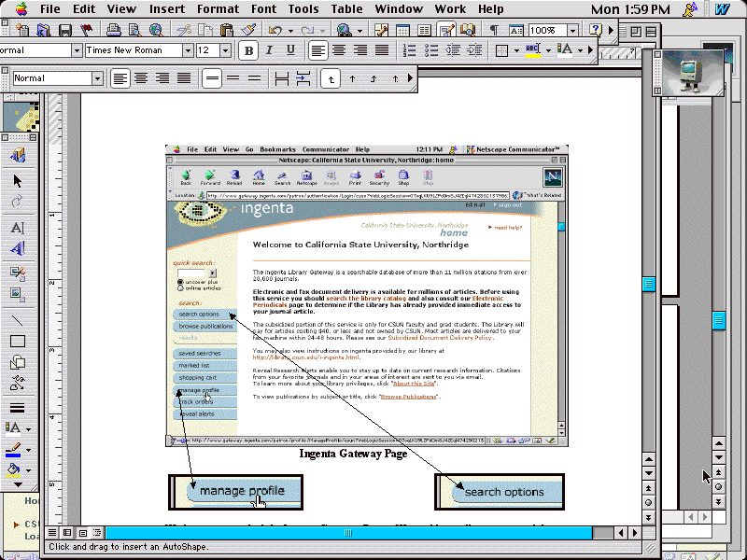Screen dimensions: 747x560
Task: Activate the Format Painter brush
Action: click(x=247, y=31)
